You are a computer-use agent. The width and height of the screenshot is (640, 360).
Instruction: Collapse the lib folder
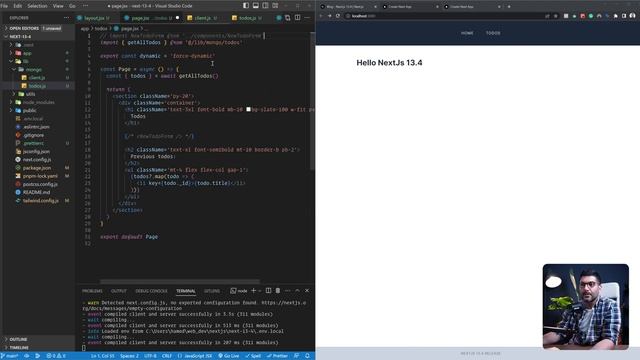(x=38, y=61)
